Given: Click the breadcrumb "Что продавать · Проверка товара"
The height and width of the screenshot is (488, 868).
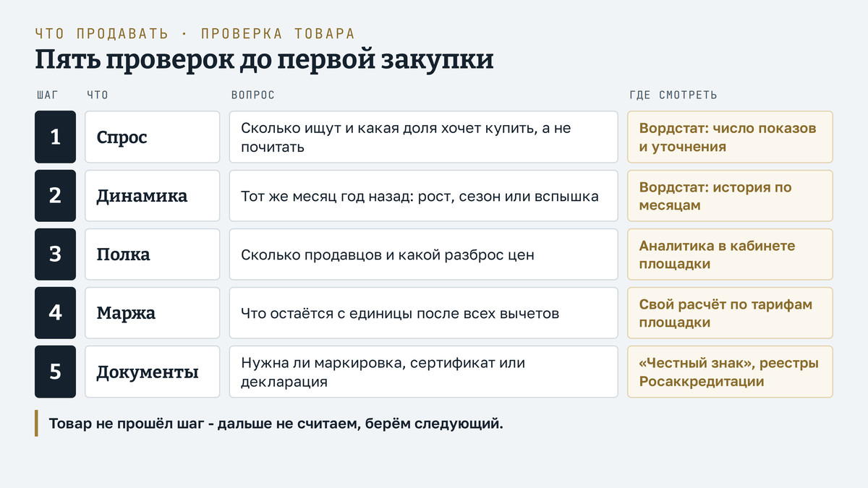Looking at the screenshot, I should (x=195, y=34).
